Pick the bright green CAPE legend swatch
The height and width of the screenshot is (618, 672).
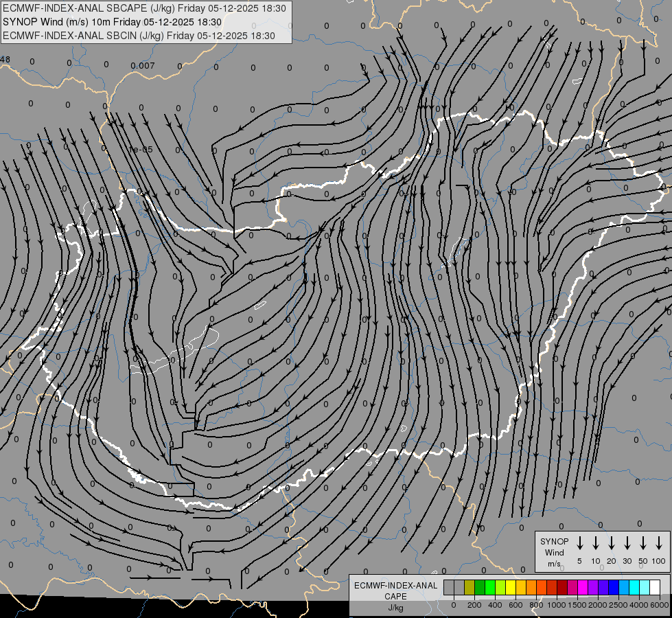[490, 587]
